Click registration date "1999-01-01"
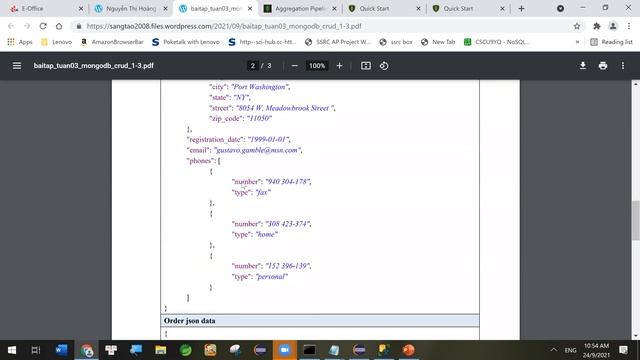This screenshot has height=360, width=640. point(269,140)
